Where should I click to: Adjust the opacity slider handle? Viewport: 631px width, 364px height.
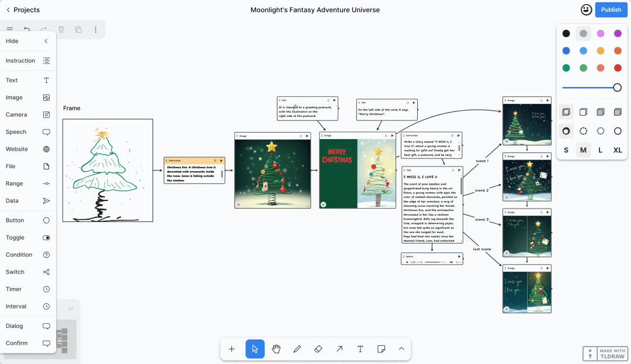618,87
